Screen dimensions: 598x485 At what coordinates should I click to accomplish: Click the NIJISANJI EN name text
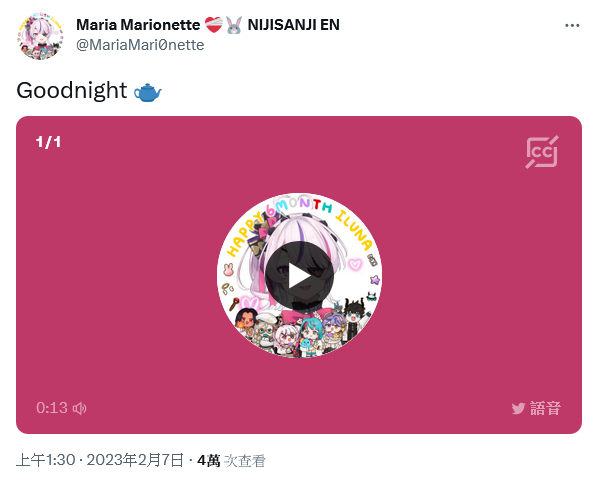pos(294,25)
